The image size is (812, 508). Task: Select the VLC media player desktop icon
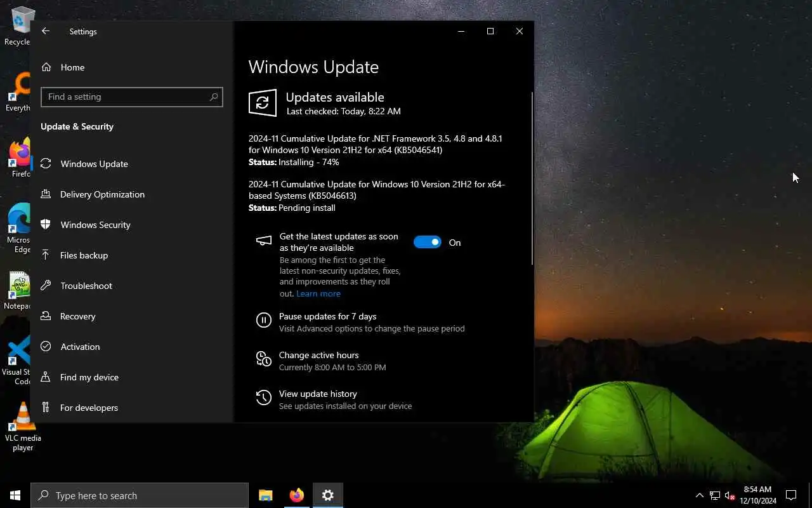(x=23, y=427)
